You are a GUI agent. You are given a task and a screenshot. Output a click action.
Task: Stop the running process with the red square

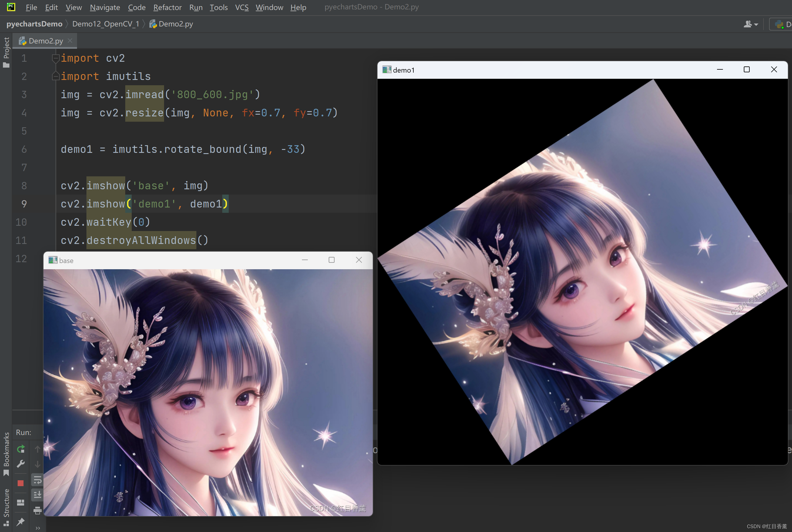(21, 483)
